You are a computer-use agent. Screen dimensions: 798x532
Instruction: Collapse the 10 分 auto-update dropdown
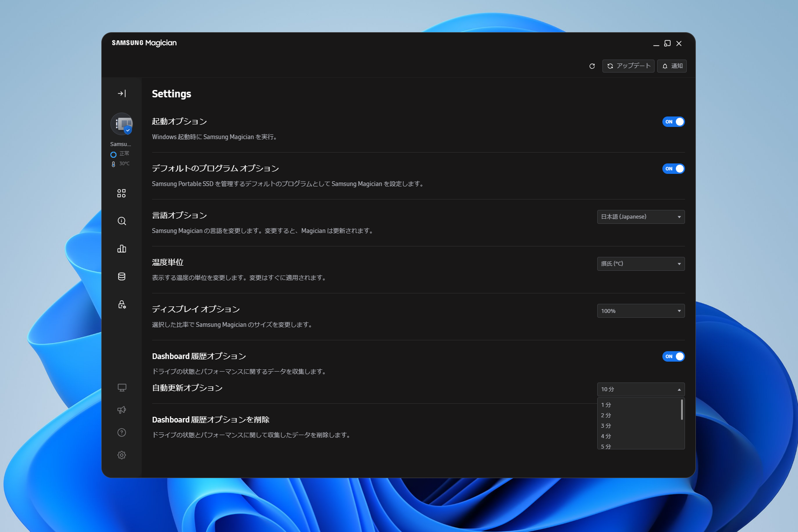641,389
